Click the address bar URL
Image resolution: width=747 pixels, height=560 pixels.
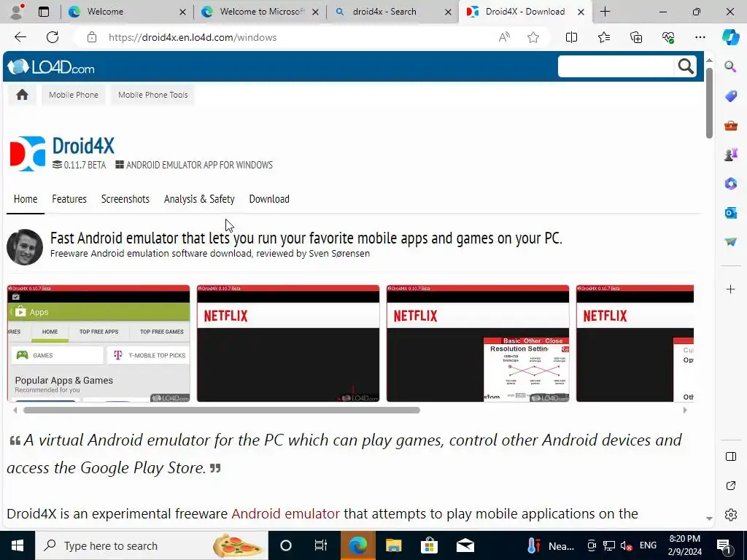pos(193,37)
